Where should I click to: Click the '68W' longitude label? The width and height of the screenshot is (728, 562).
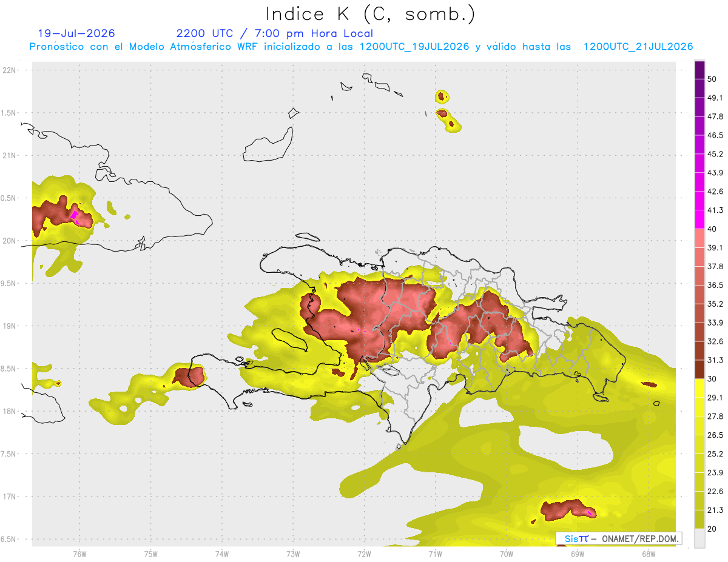click(649, 554)
